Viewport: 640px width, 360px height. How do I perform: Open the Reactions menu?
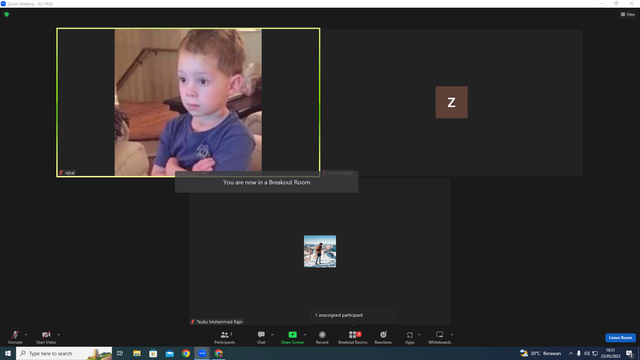click(x=383, y=337)
